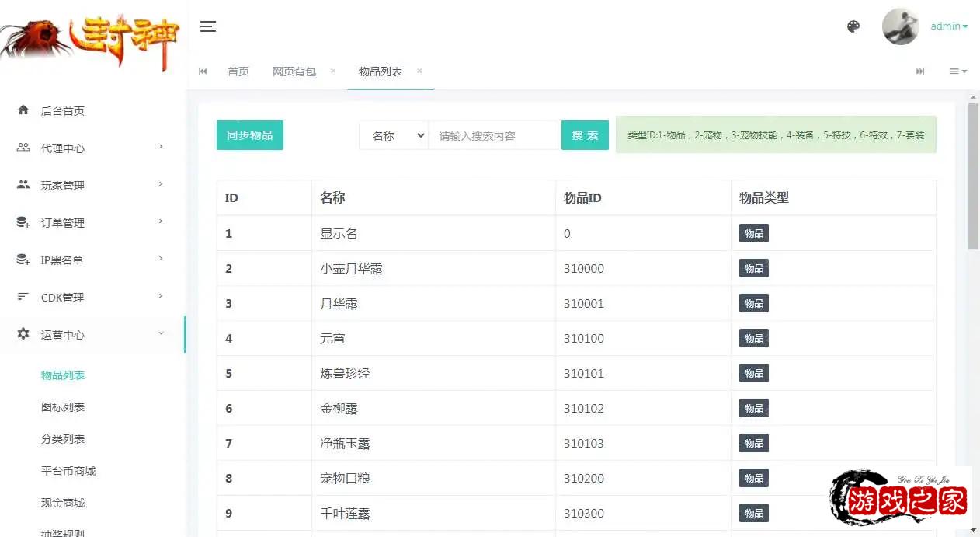Click the 运营中心 gear icon
The height and width of the screenshot is (537, 980).
tap(23, 334)
